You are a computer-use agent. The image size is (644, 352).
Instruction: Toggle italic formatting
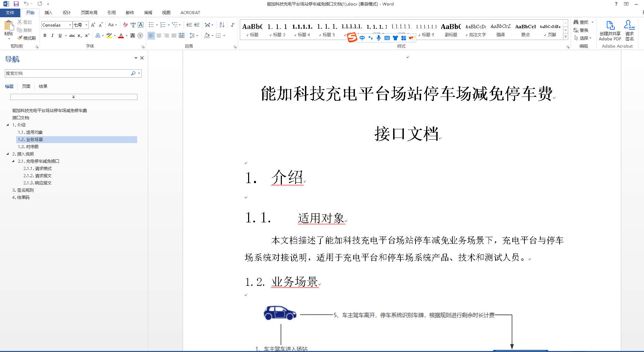pyautogui.click(x=52, y=36)
